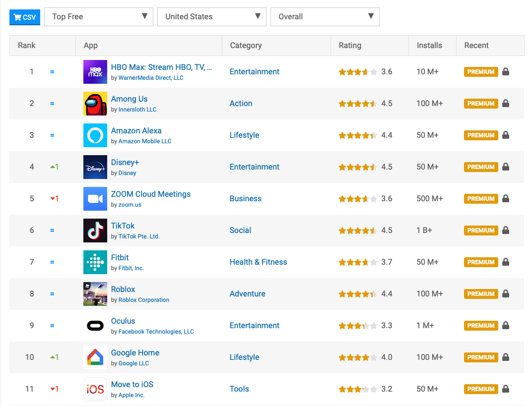Click the lock icon in Roblox row
This screenshot has width=532, height=406.
pyautogui.click(x=506, y=293)
